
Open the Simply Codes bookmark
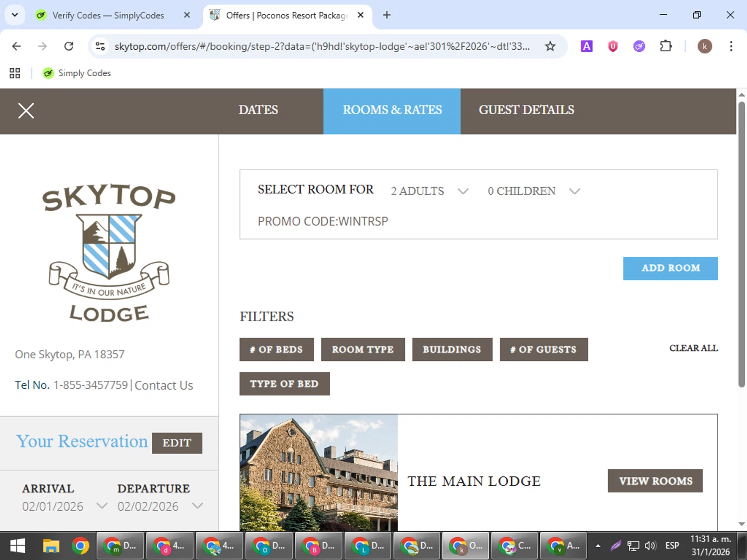click(77, 73)
